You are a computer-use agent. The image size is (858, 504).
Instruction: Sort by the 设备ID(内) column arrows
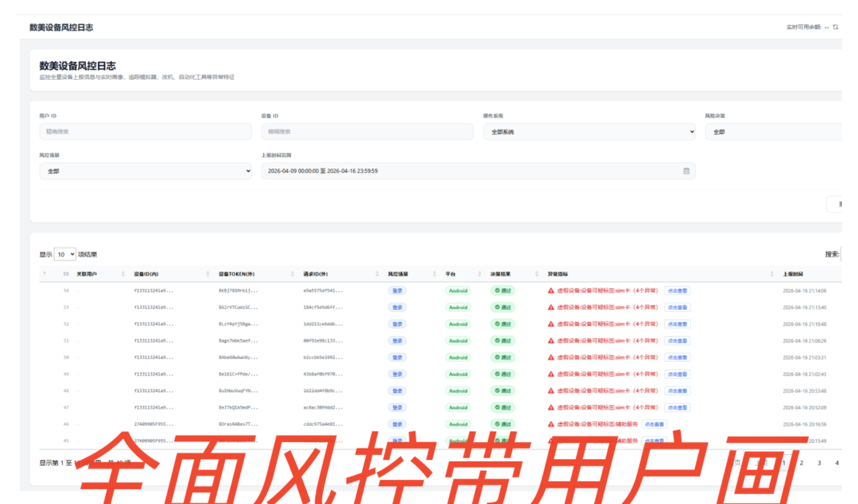208,274
